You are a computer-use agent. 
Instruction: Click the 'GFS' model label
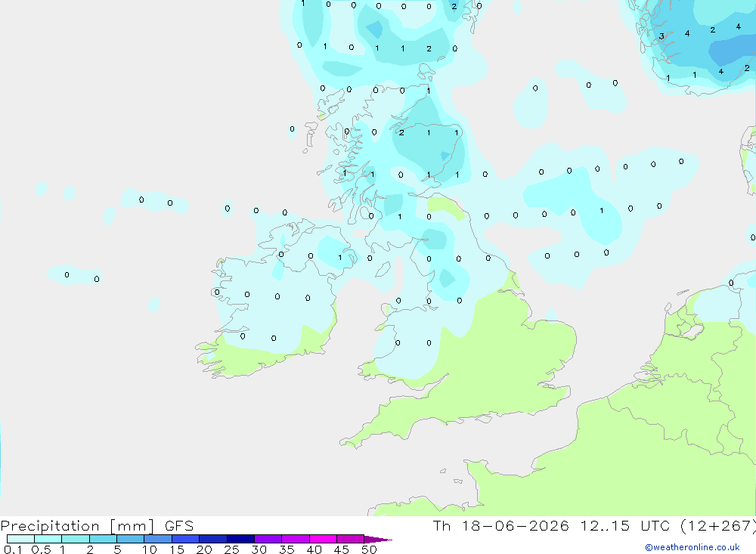pos(179,525)
